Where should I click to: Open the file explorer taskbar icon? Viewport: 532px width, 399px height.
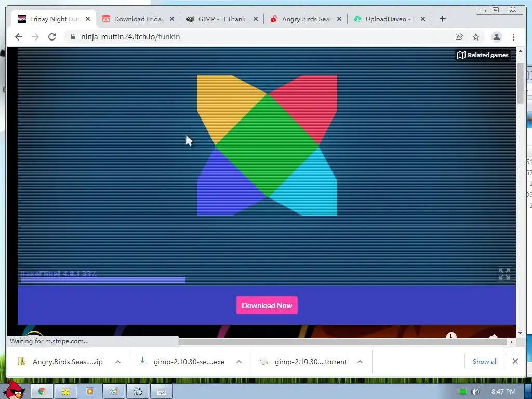tap(65, 392)
